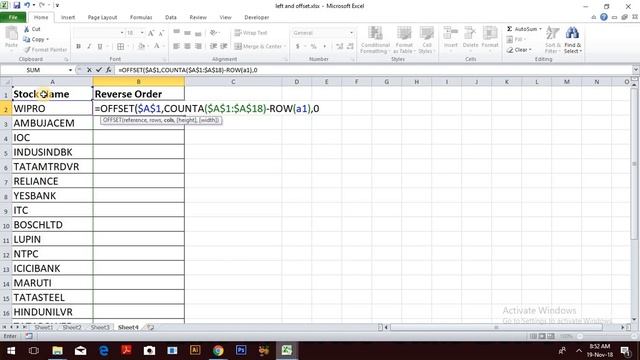Open Sort & Filter menu
Screen dimensions: 640x360
[x=553, y=40]
